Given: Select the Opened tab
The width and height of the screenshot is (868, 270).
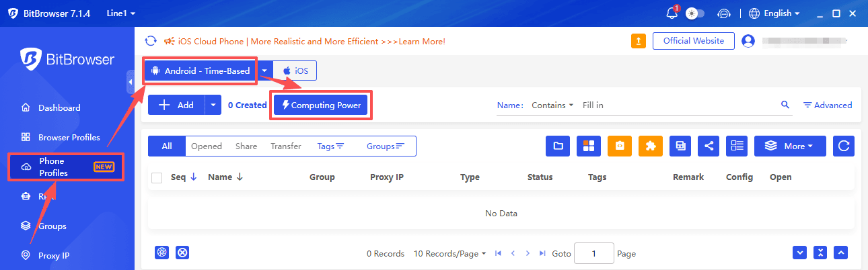Looking at the screenshot, I should point(207,146).
